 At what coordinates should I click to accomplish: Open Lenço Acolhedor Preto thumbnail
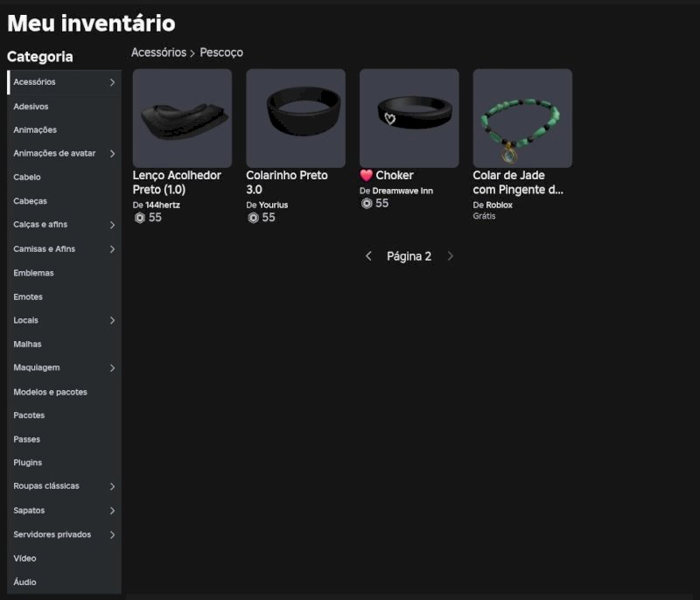tap(182, 118)
